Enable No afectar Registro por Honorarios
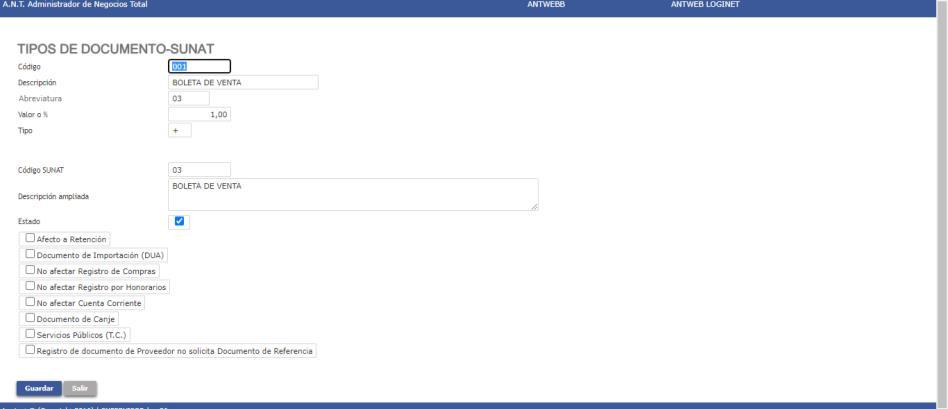Screen dimensions: 948x409 (30, 286)
